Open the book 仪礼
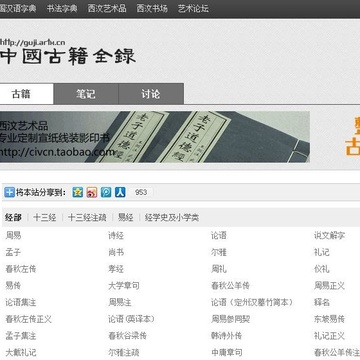 click(322, 269)
